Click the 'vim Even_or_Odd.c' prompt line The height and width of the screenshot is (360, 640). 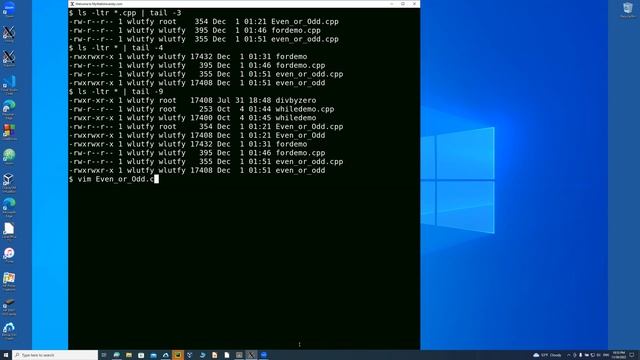(x=113, y=179)
